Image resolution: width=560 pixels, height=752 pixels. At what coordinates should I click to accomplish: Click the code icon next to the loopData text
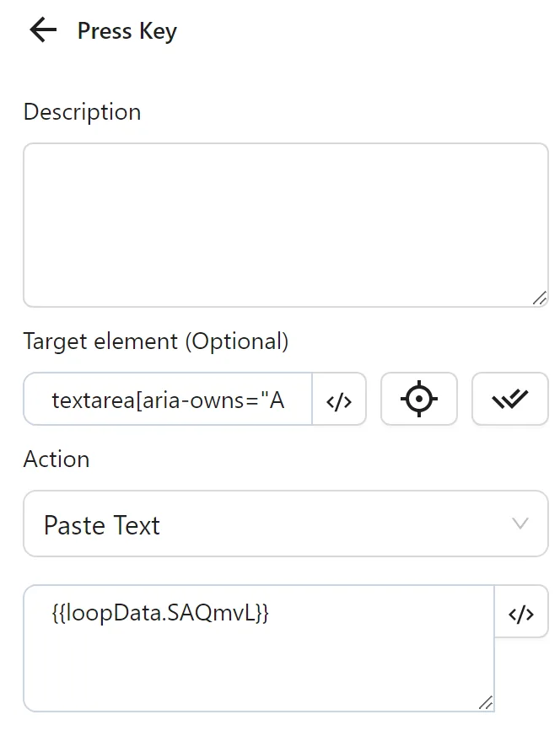521,613
